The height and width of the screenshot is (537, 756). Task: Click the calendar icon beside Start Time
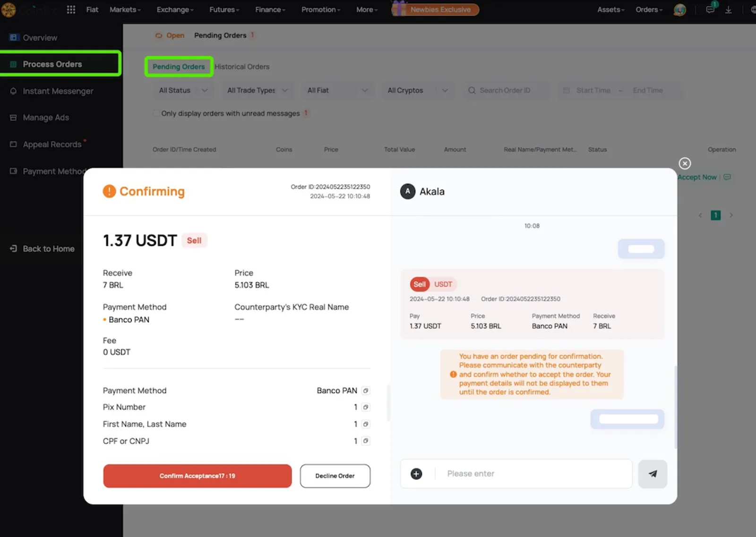point(566,90)
